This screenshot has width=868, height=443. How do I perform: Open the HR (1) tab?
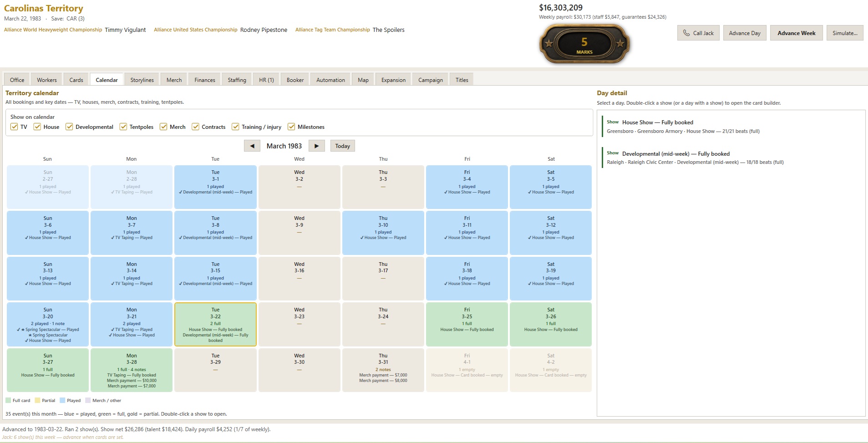(266, 80)
